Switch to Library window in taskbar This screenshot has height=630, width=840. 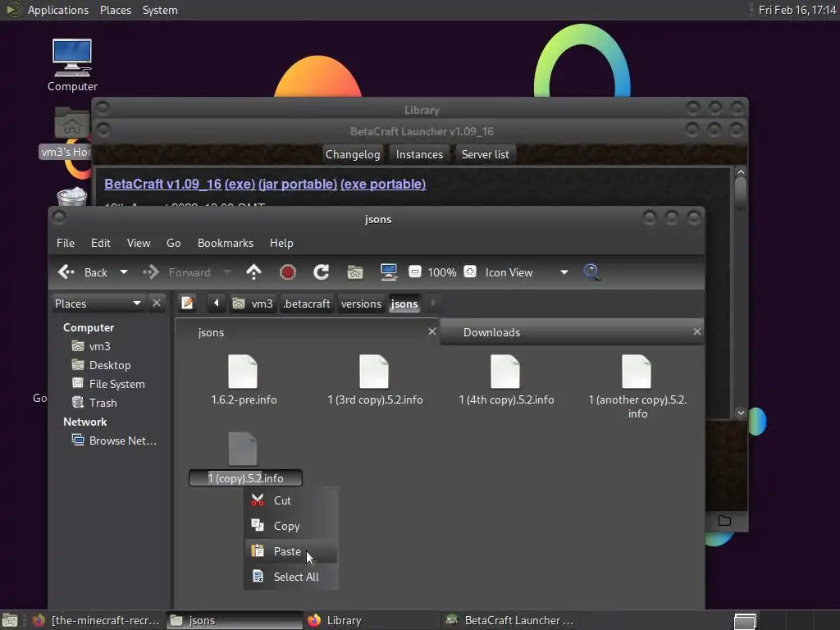pyautogui.click(x=372, y=620)
